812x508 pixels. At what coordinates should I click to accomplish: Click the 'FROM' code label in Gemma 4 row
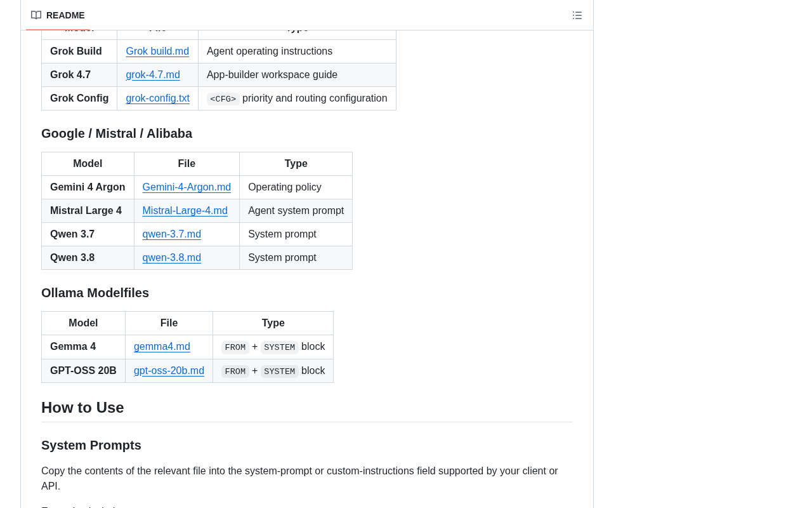pyautogui.click(x=235, y=347)
